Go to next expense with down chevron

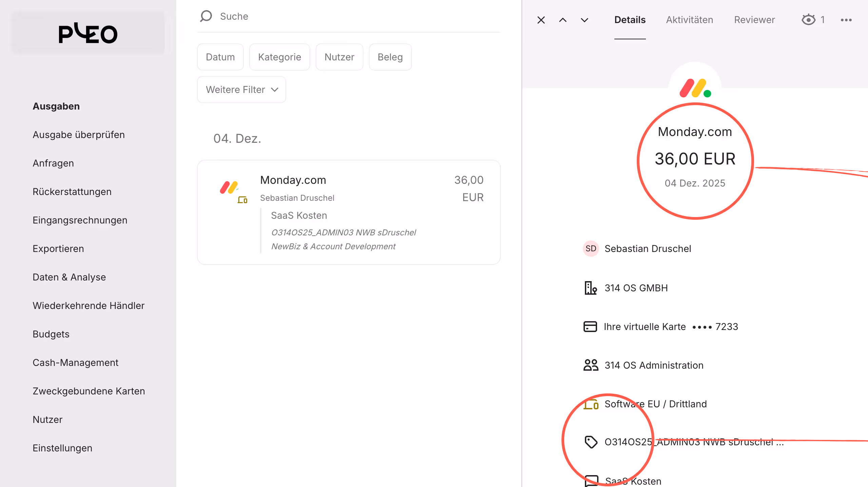(584, 20)
